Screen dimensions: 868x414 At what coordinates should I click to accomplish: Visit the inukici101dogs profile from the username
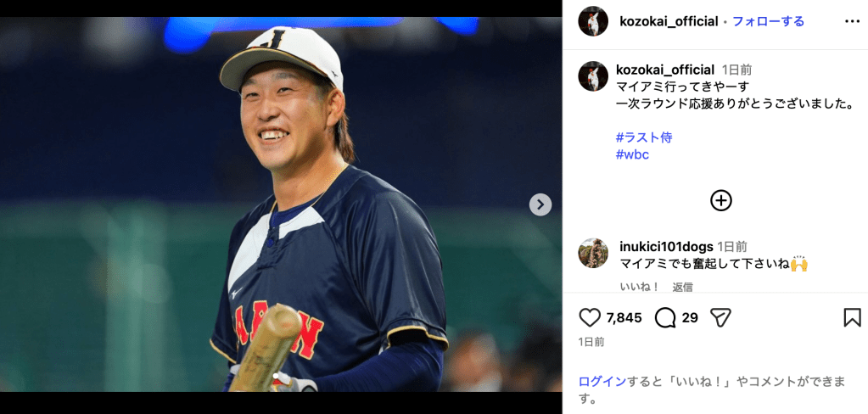(x=666, y=247)
